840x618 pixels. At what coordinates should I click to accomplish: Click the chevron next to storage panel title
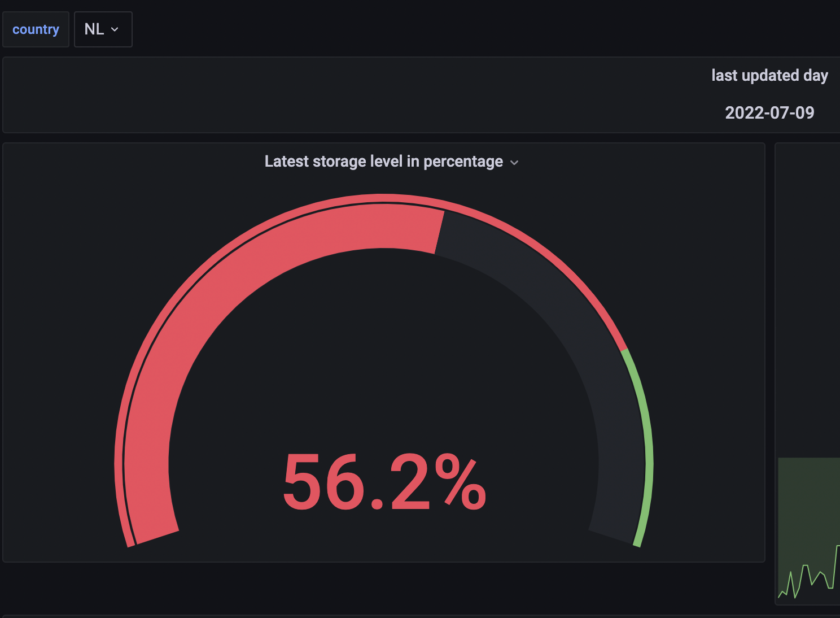click(514, 163)
